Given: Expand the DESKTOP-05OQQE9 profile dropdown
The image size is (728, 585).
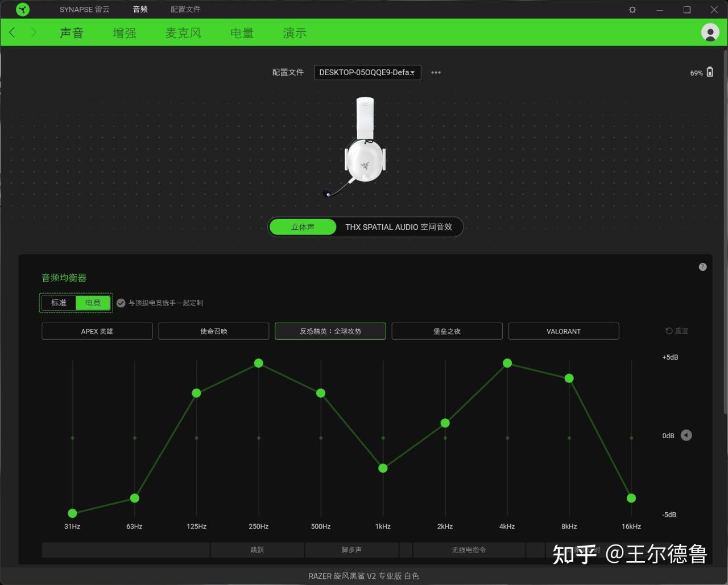Looking at the screenshot, I should (x=367, y=72).
